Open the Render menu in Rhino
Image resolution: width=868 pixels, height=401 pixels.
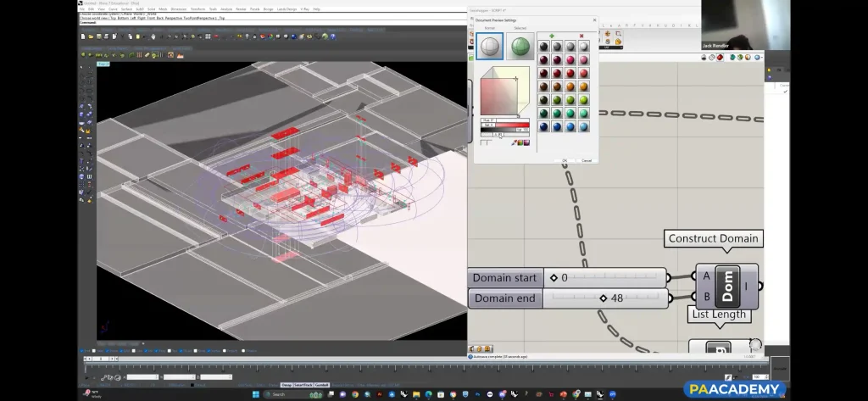240,9
